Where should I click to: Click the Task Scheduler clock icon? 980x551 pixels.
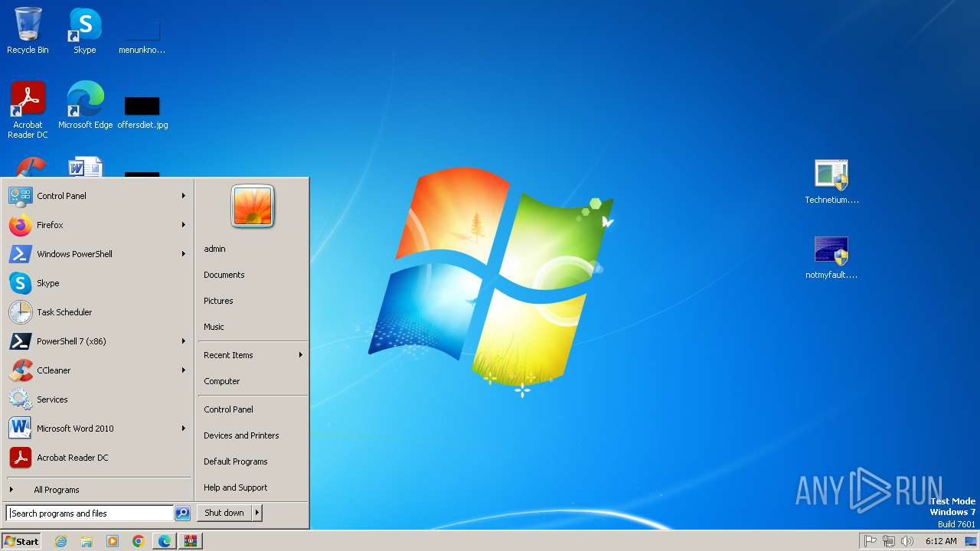click(x=20, y=312)
